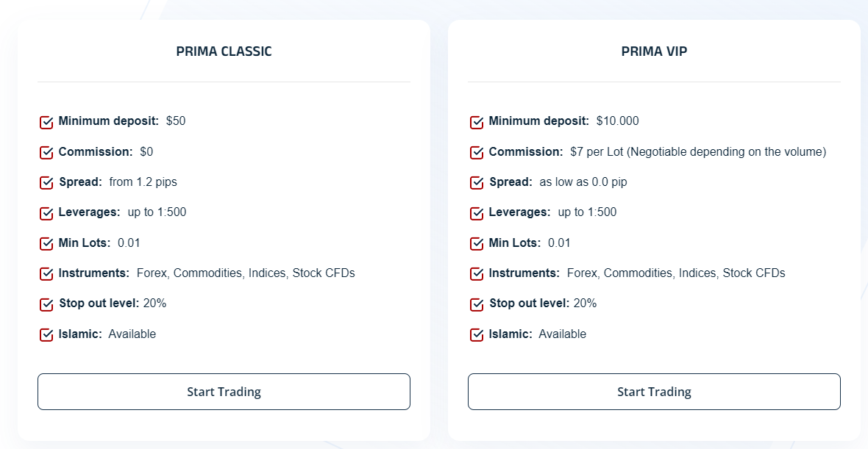Click checkmark icon beside Classic Min Lots
Image resolution: width=868 pixels, height=449 pixels.
46,243
